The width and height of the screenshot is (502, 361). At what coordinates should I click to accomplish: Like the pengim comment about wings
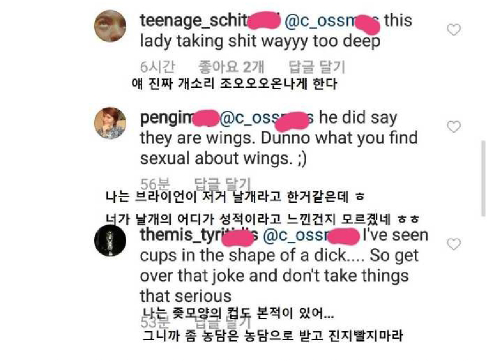(x=454, y=127)
